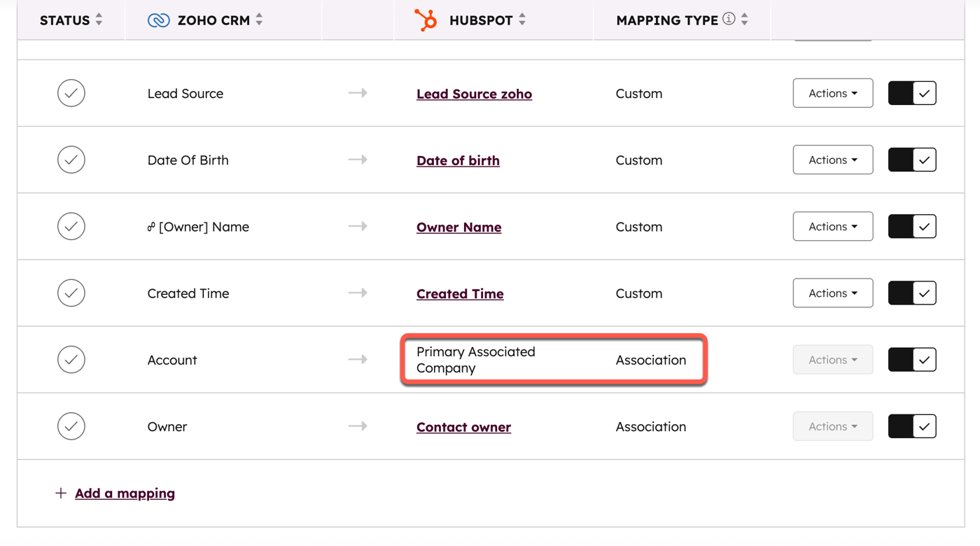The height and width of the screenshot is (546, 980).
Task: Click the HUBSPOT column header label
Action: [x=481, y=20]
